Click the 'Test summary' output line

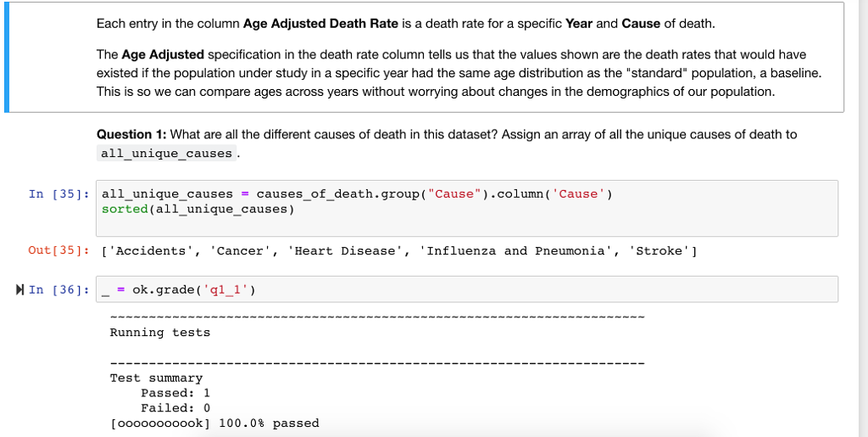point(156,378)
